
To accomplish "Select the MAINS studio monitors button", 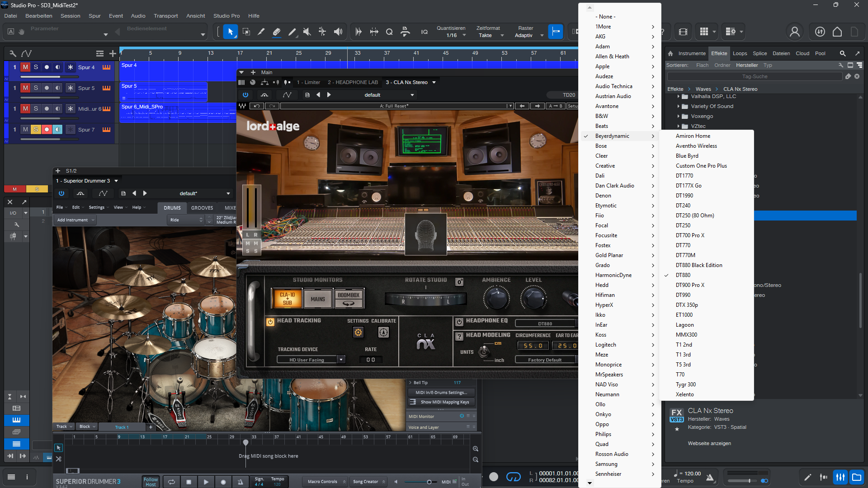I will (x=318, y=299).
